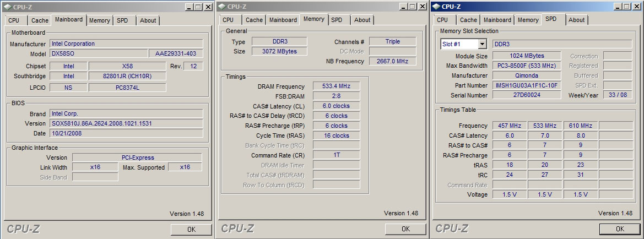This screenshot has height=239, width=644.
Task: Click the memory Type value DDR3
Action: coord(279,41)
